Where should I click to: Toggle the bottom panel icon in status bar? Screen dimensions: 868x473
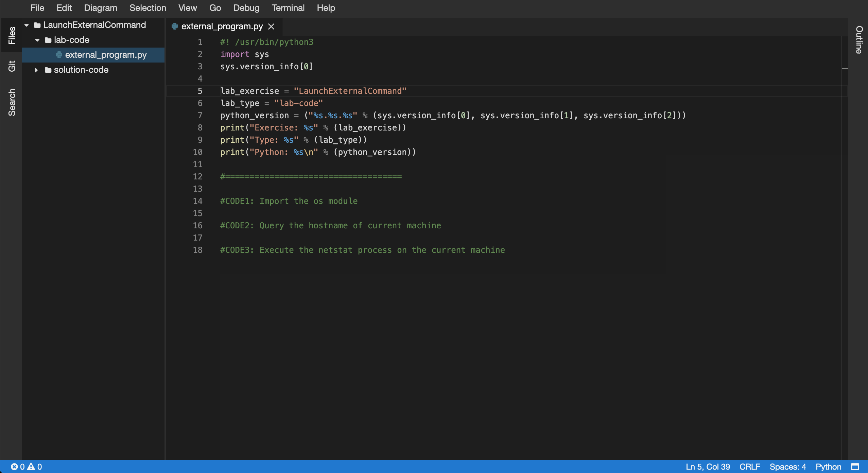(x=855, y=467)
